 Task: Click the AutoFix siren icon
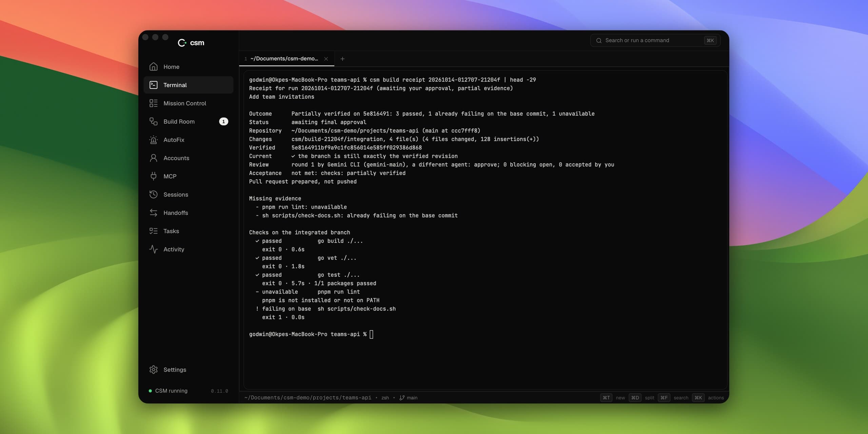(x=153, y=140)
